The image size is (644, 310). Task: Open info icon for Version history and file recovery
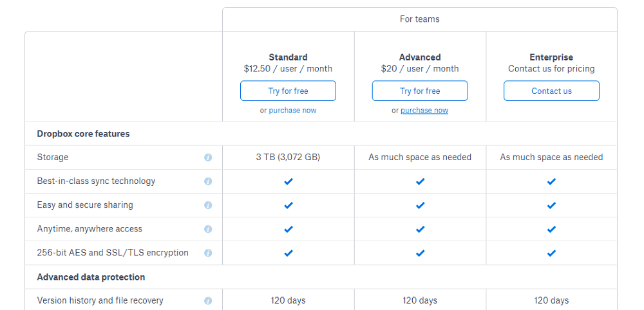(x=208, y=301)
